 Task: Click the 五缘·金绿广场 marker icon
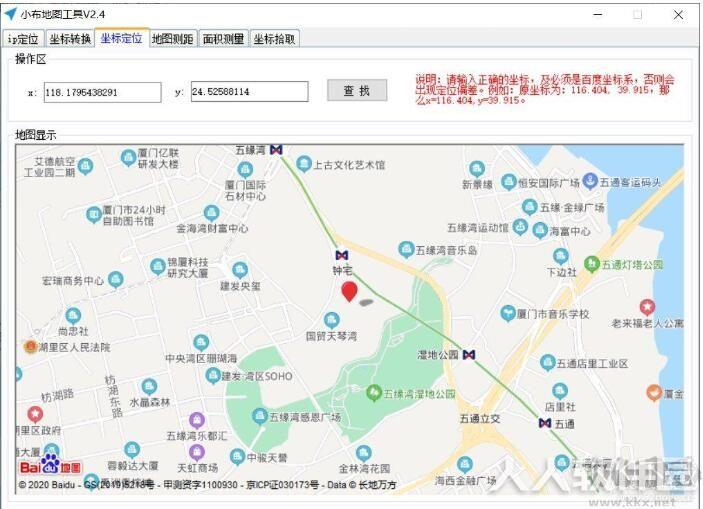[x=530, y=207]
